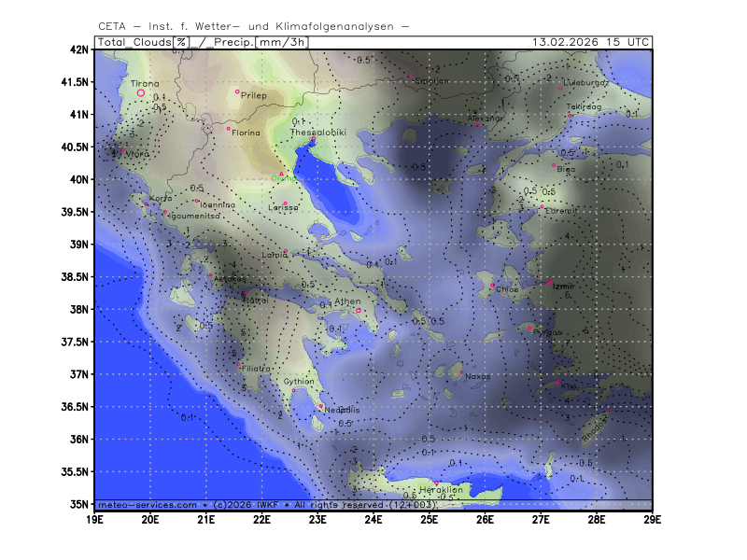
Task: Click the Heraklion marker on Crete
Action: [x=435, y=483]
